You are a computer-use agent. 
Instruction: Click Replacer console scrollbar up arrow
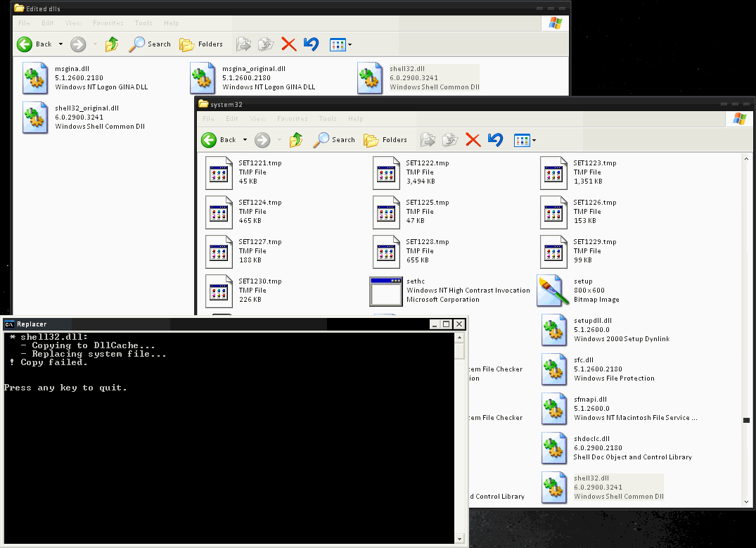click(459, 338)
